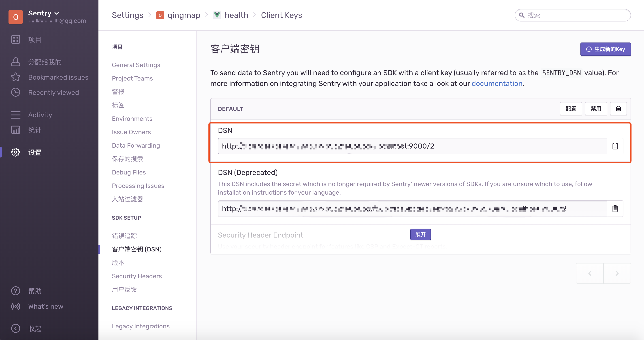Delete the DEFAULT client key
The height and width of the screenshot is (340, 644).
pyautogui.click(x=618, y=109)
